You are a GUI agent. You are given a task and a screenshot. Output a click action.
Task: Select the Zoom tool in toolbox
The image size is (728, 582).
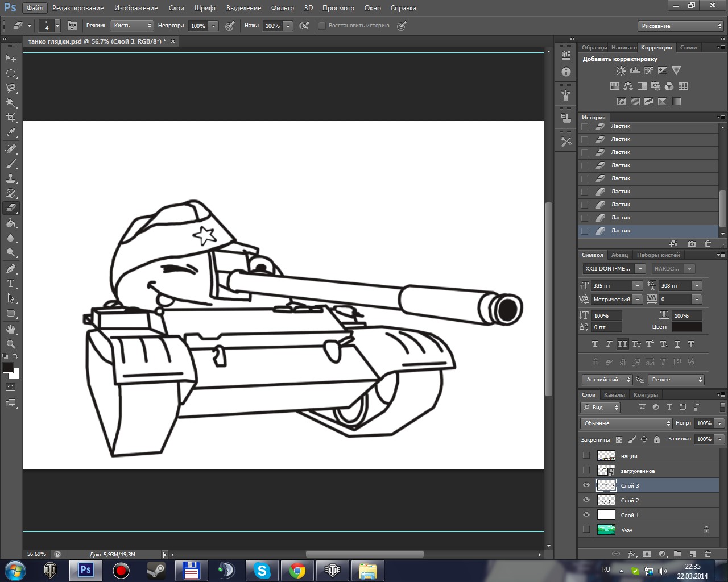click(11, 344)
